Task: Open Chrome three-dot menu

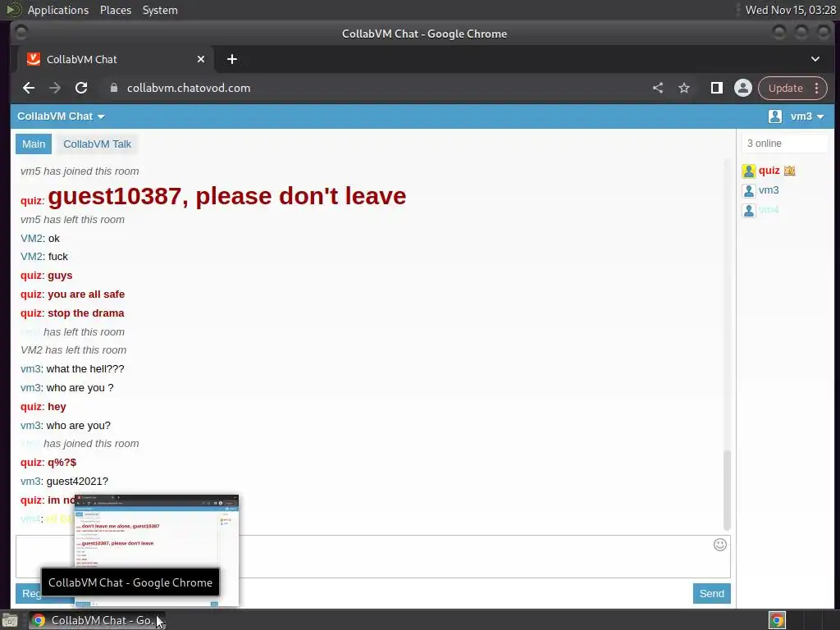Action: (x=817, y=88)
